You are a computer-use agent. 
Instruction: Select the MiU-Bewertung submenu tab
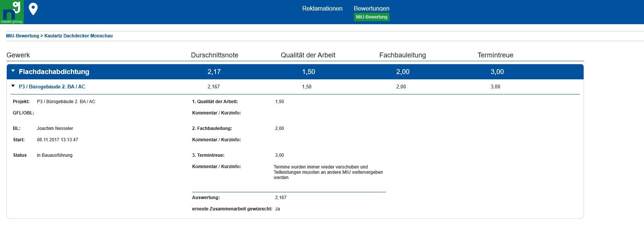[x=371, y=17]
